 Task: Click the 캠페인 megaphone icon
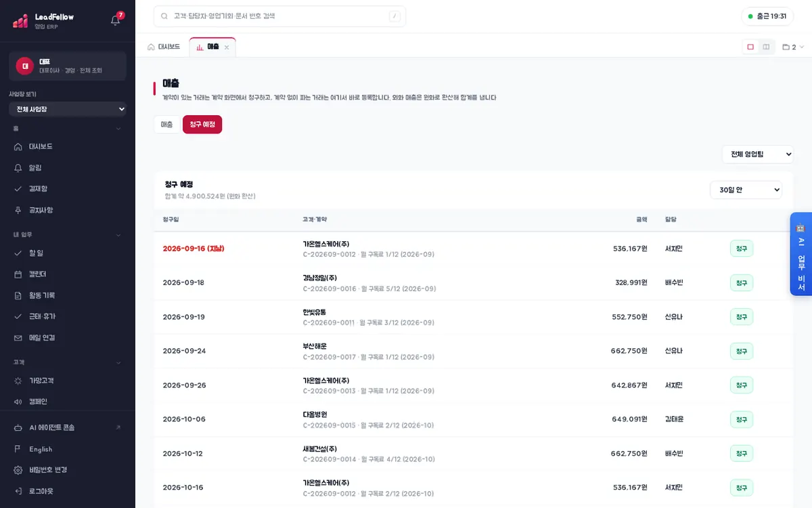(x=18, y=402)
